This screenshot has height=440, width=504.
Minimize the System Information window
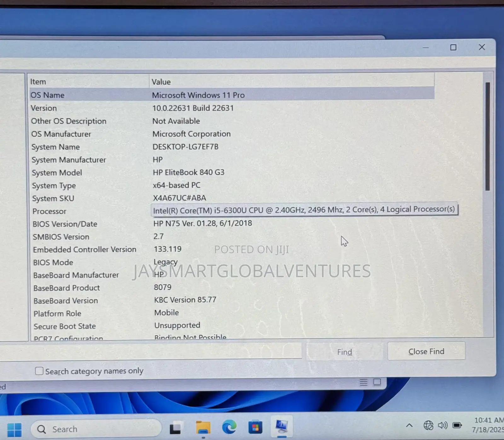[x=426, y=48]
